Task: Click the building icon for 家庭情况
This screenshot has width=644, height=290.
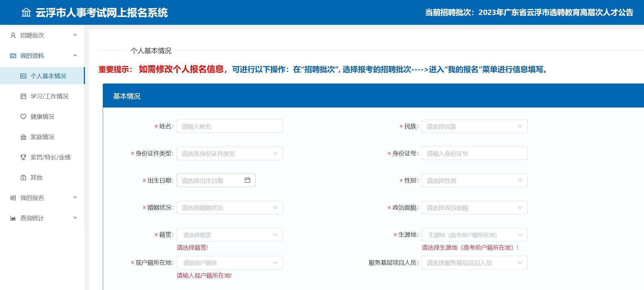Action: (23, 137)
